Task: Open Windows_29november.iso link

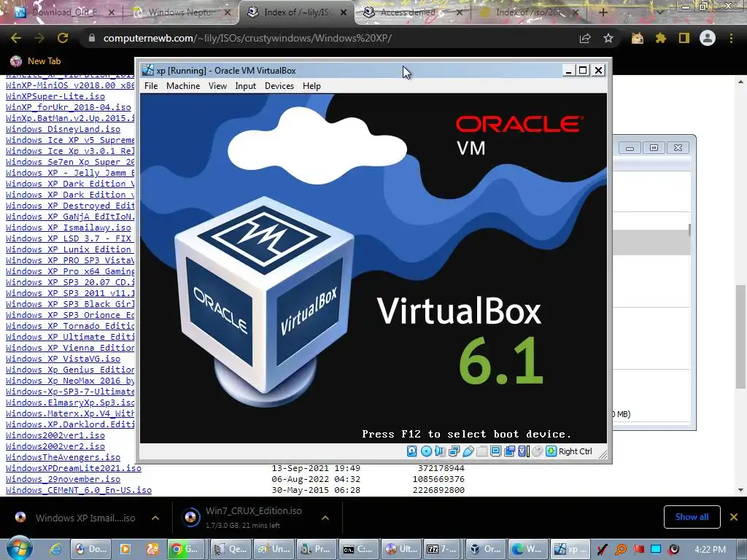Action: (63, 480)
